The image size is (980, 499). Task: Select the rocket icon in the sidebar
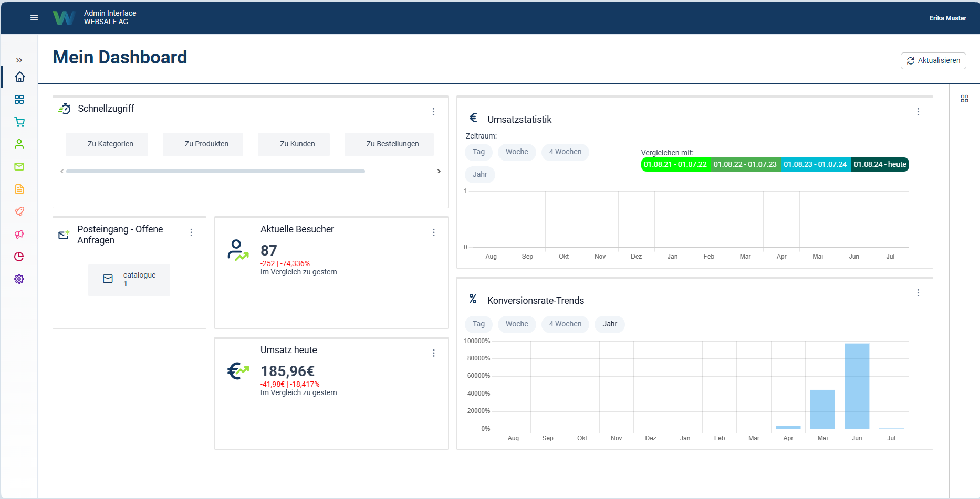click(19, 211)
